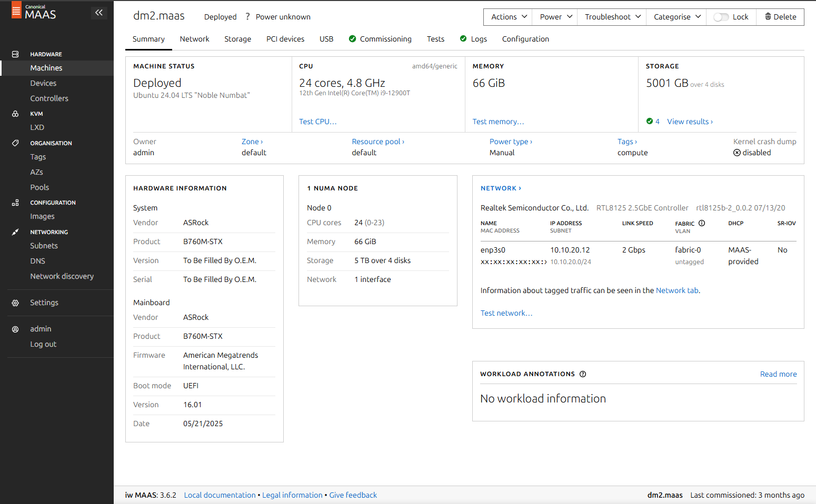Click the Delete machine button
816x504 pixels.
780,17
